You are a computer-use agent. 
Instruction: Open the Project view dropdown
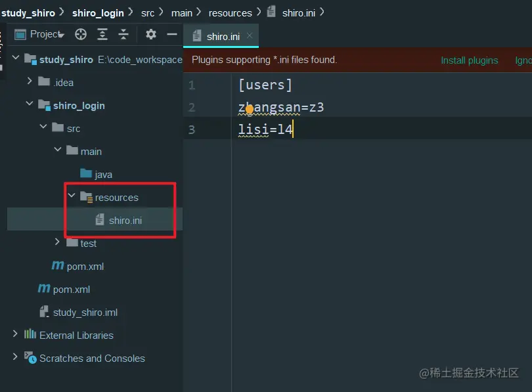[47, 34]
